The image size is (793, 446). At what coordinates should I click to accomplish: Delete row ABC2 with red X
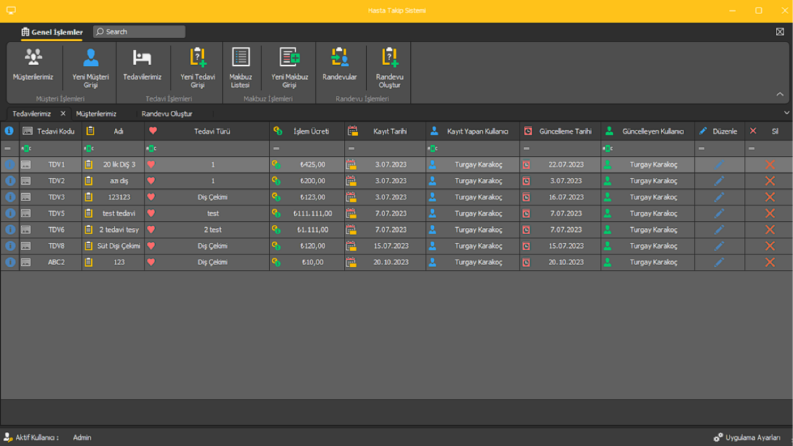[x=770, y=262]
